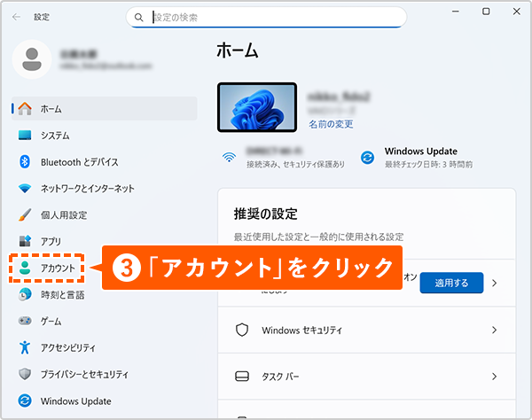Click the desktop wallpaper device thumbnail
532x420 pixels.
click(x=256, y=107)
